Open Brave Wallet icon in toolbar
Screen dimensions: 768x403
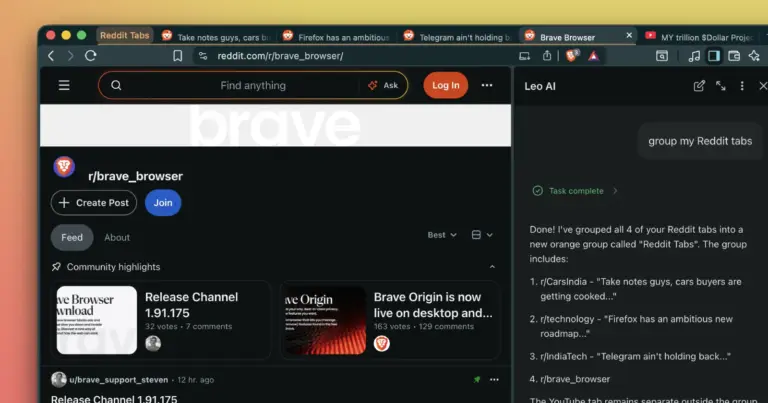coord(734,56)
